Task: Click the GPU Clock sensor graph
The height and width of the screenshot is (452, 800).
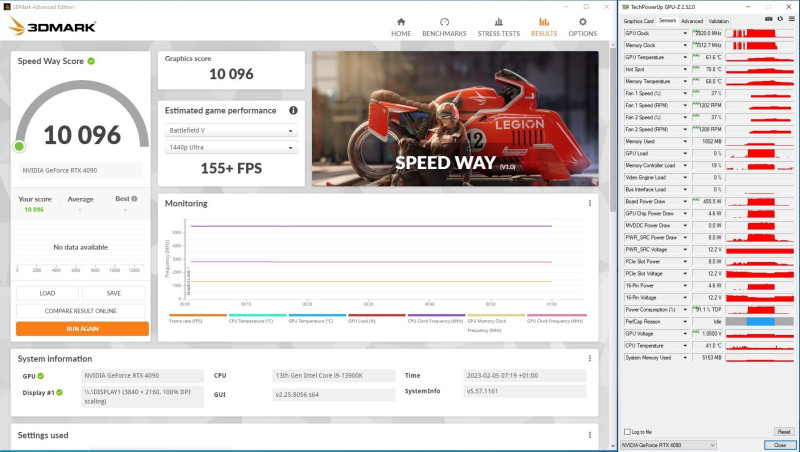Action: [760, 33]
